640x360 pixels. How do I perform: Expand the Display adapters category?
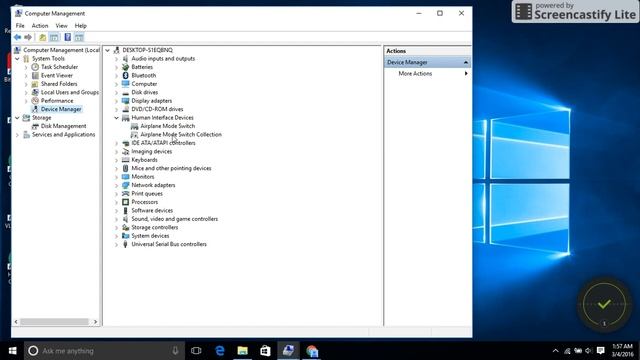click(116, 101)
